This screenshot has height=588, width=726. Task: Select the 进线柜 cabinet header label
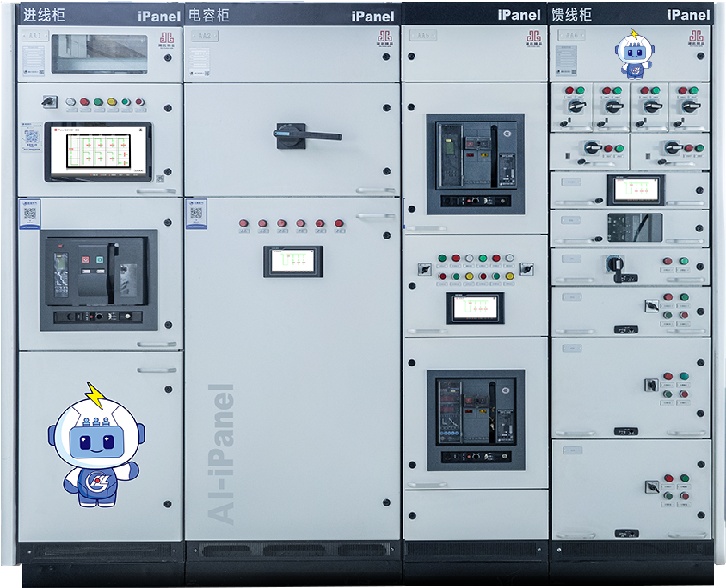(44, 15)
